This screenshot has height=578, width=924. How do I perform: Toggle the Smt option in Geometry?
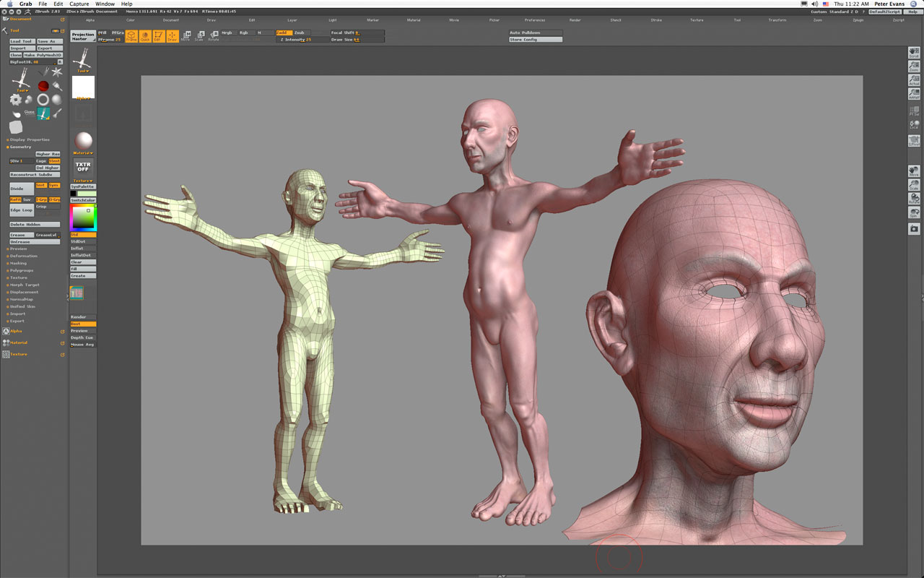pyautogui.click(x=41, y=185)
